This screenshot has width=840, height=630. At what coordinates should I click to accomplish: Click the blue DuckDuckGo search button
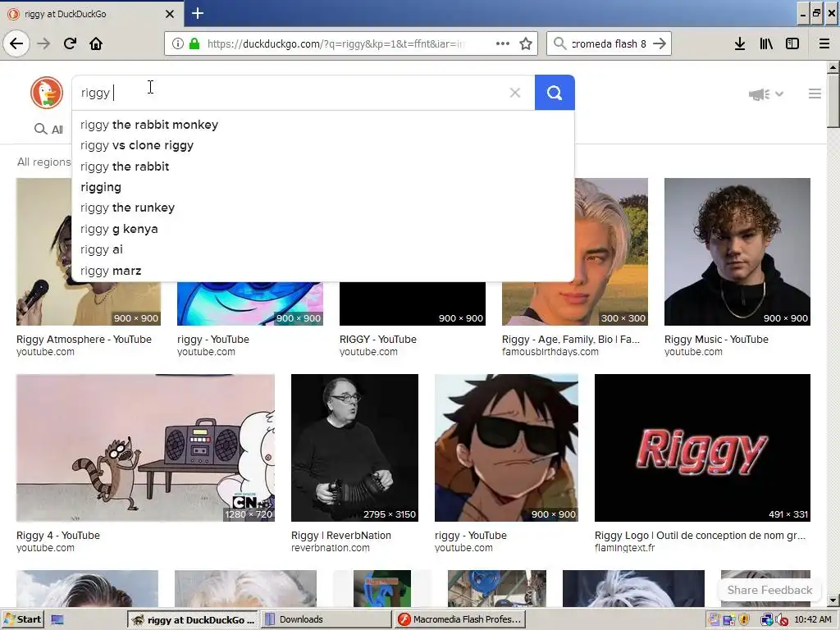tap(555, 93)
